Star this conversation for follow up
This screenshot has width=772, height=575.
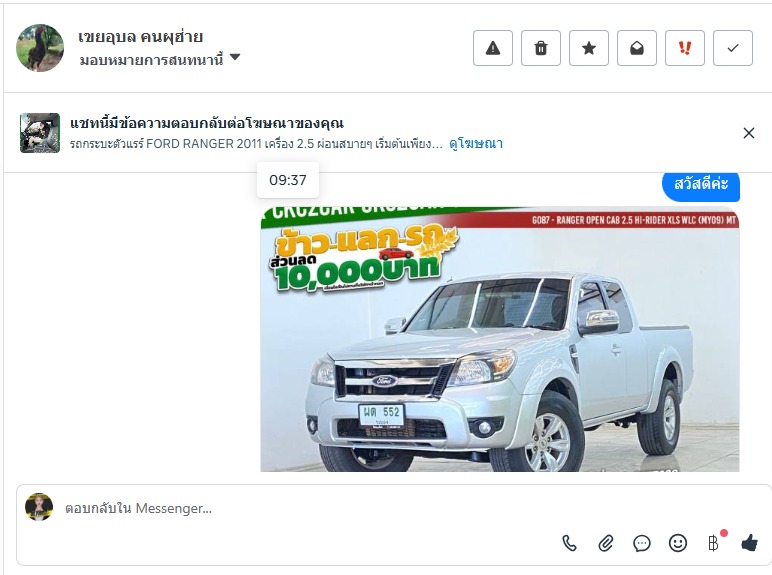589,48
